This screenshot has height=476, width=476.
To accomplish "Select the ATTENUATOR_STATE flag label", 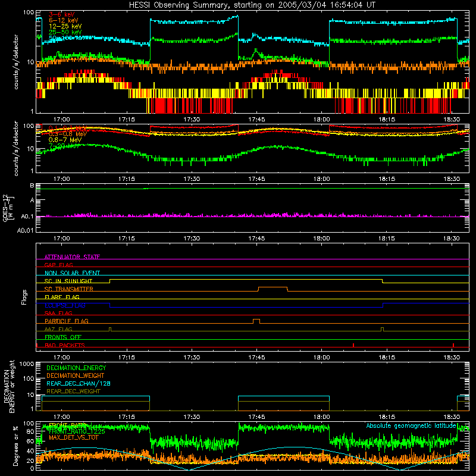I will (x=72, y=257).
